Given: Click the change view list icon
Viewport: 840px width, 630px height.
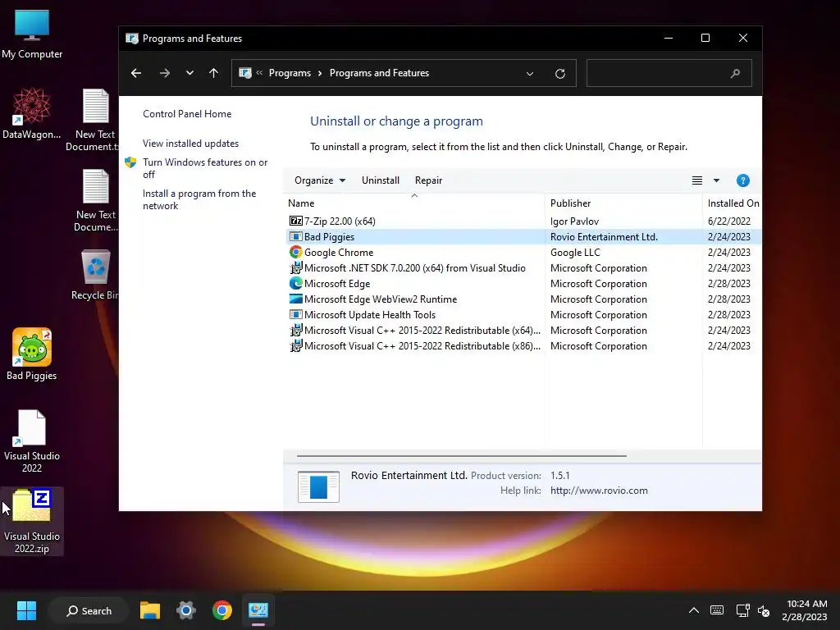Looking at the screenshot, I should [697, 180].
